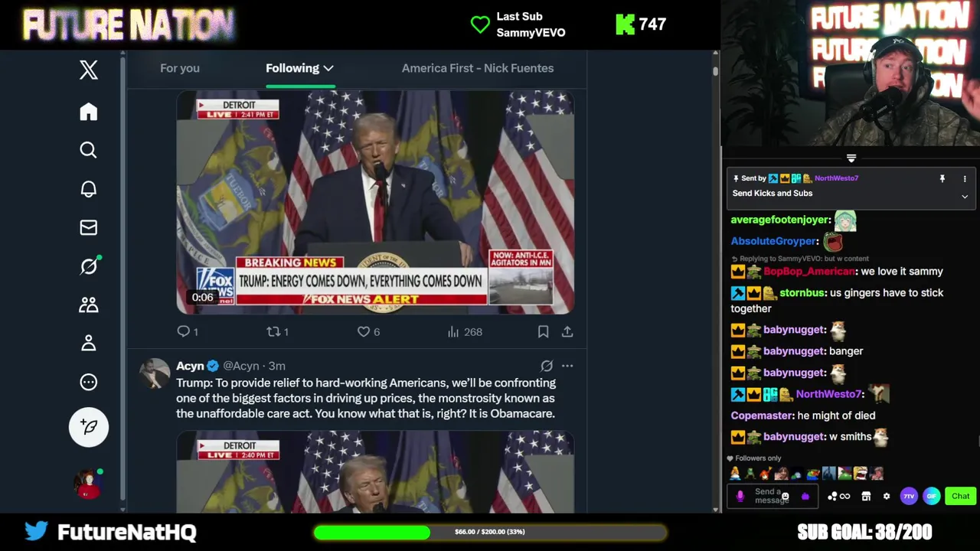Send message with the green Chat button
Screen dimensions: 980x551
pyautogui.click(x=961, y=496)
